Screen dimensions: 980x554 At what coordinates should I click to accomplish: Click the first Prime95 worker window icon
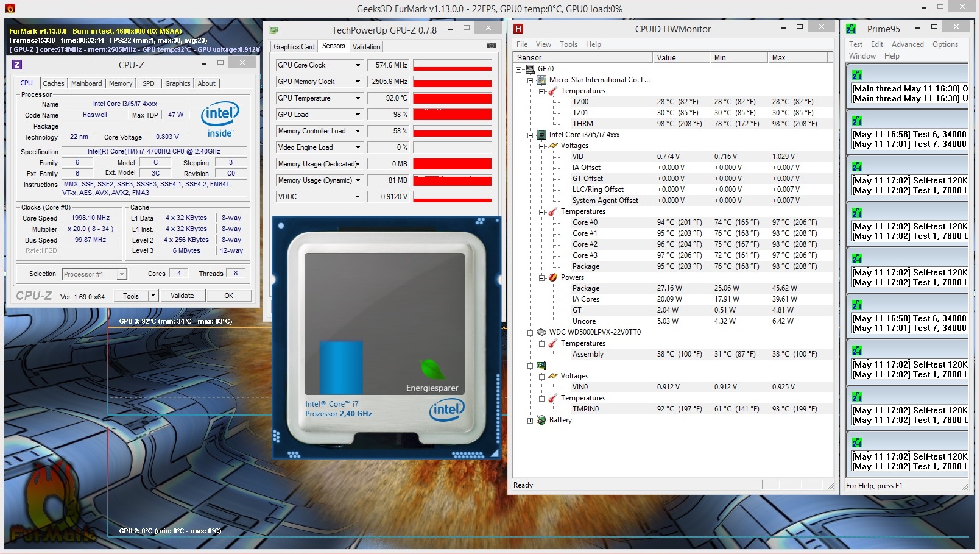pyautogui.click(x=857, y=75)
